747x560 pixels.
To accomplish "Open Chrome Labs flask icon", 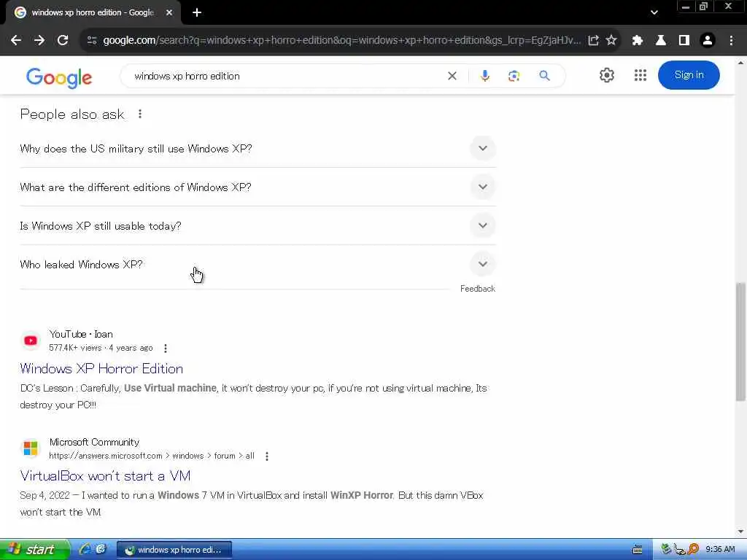I will 661,41.
